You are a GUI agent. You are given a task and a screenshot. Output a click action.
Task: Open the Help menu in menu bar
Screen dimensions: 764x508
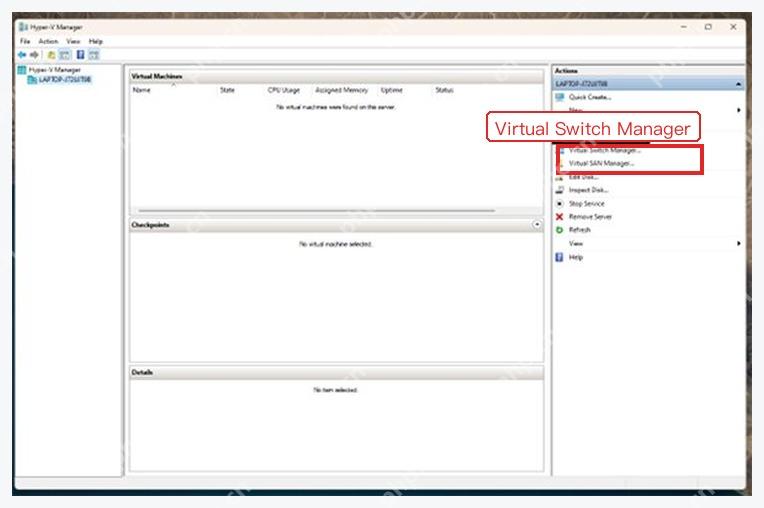coord(96,41)
